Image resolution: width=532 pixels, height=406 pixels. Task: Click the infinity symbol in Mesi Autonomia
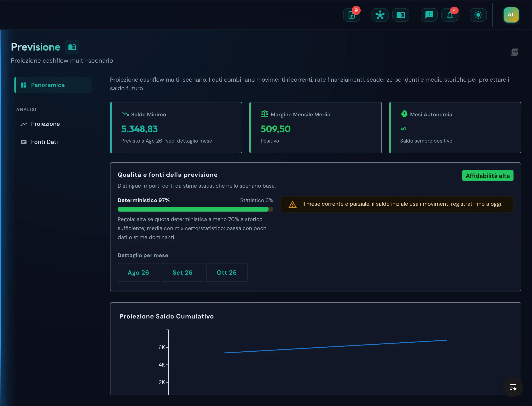[x=403, y=129]
